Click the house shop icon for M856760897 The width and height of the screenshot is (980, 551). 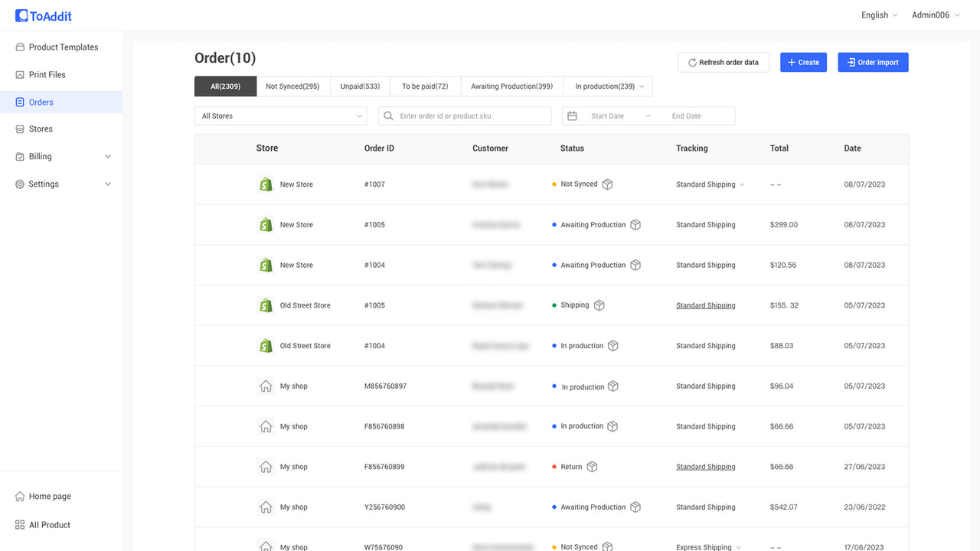tap(266, 386)
